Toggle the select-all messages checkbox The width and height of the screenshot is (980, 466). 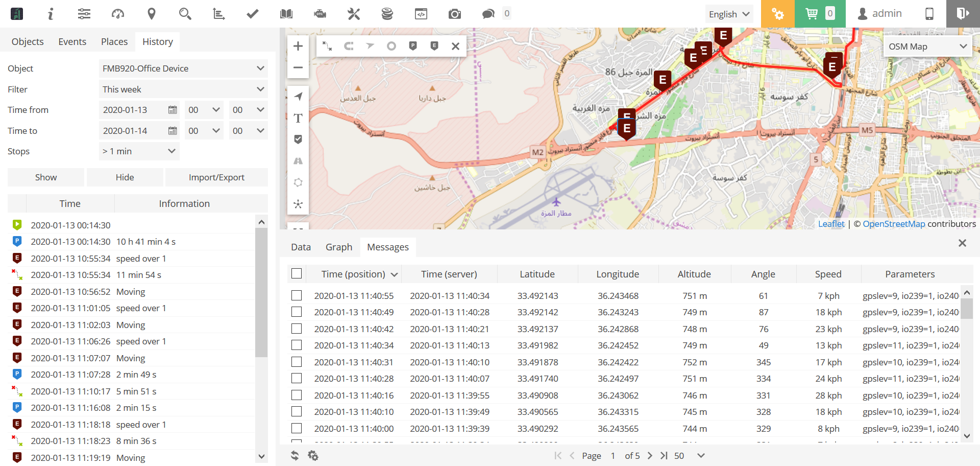[x=297, y=274]
